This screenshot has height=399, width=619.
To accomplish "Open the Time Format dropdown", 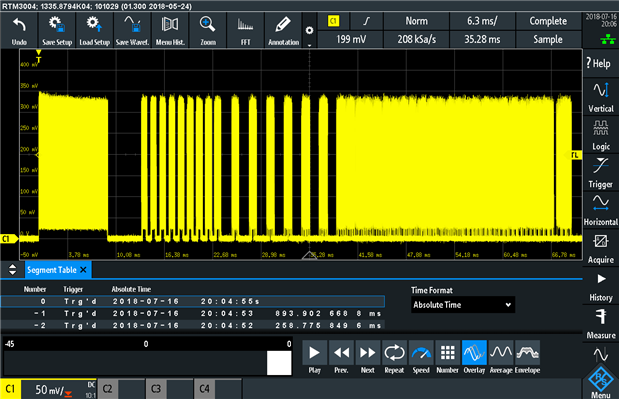I will [463, 305].
